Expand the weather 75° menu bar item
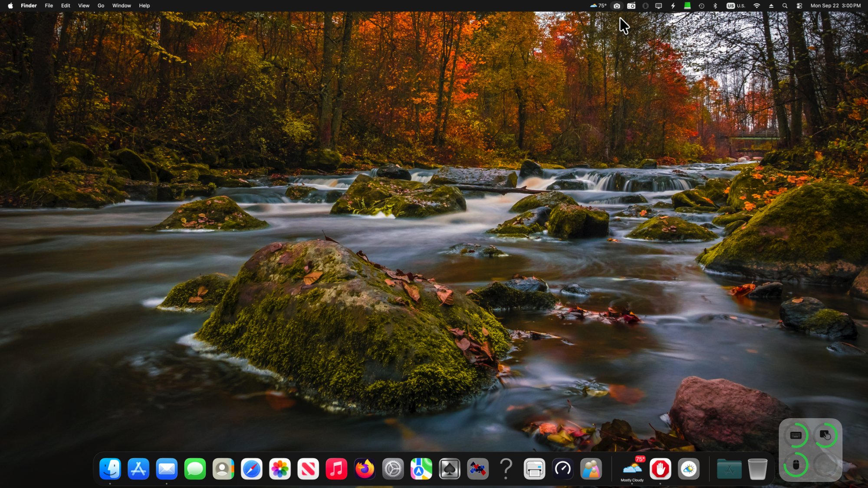The width and height of the screenshot is (868, 488). (x=598, y=6)
